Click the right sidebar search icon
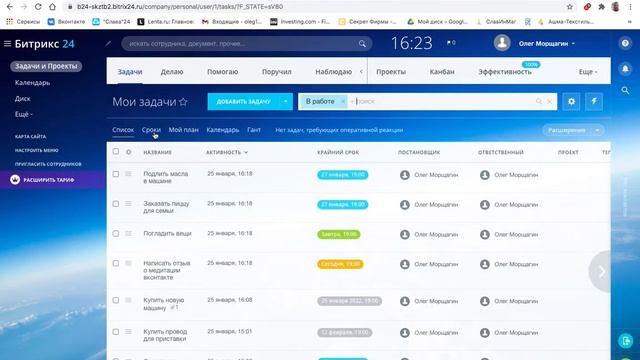 pos(625,90)
